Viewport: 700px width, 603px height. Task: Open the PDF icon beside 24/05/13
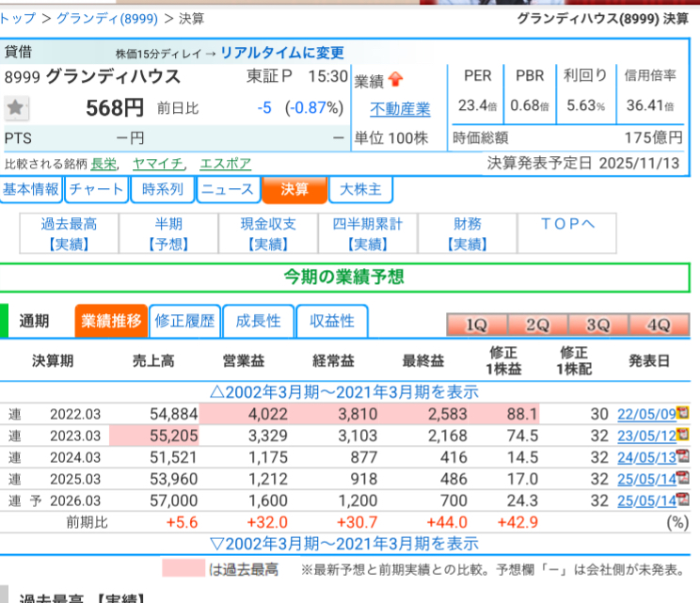click(683, 457)
